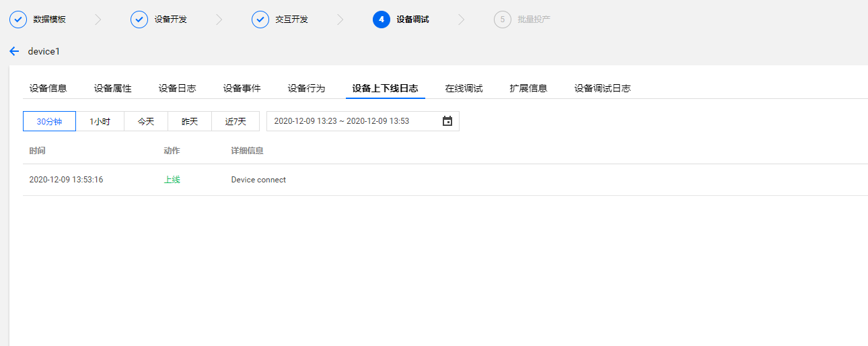
Task: Show logs for 昨天
Action: 190,121
